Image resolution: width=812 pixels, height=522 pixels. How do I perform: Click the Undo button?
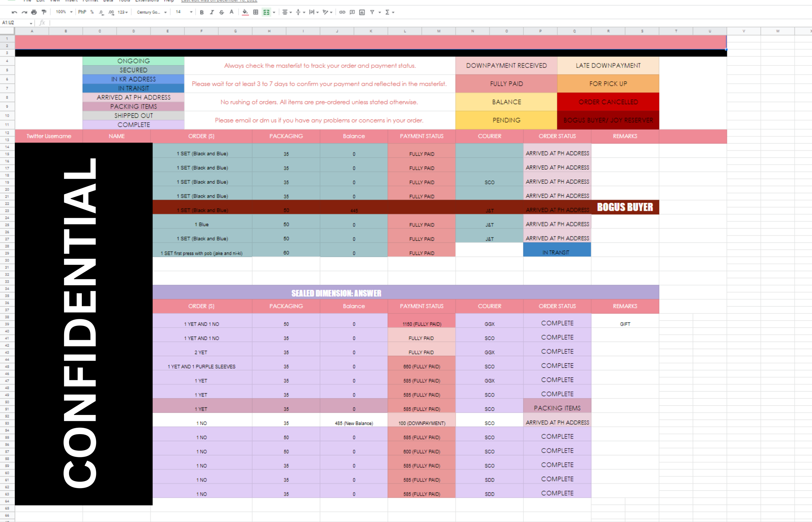[14, 12]
